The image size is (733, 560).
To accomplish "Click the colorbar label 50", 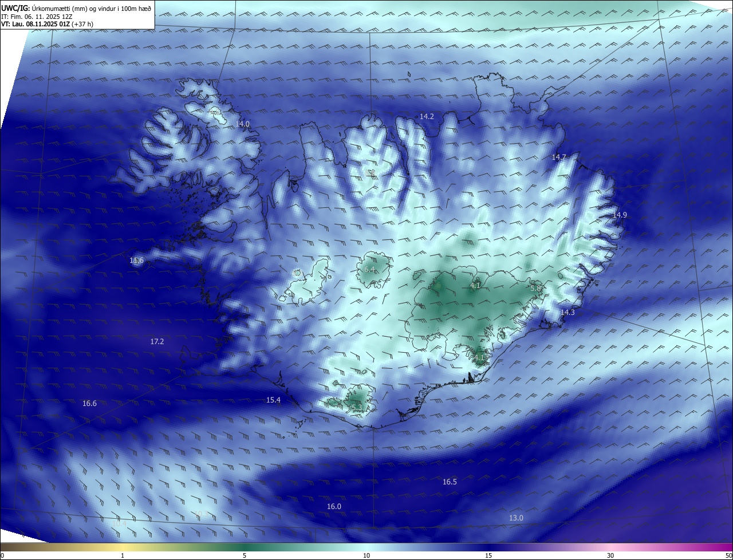I will click(728, 555).
